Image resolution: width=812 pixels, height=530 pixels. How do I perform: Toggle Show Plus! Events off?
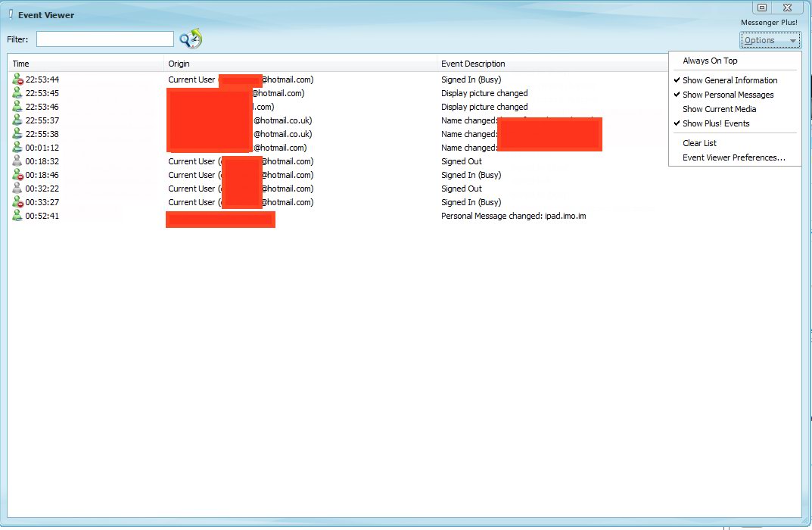[x=716, y=123]
